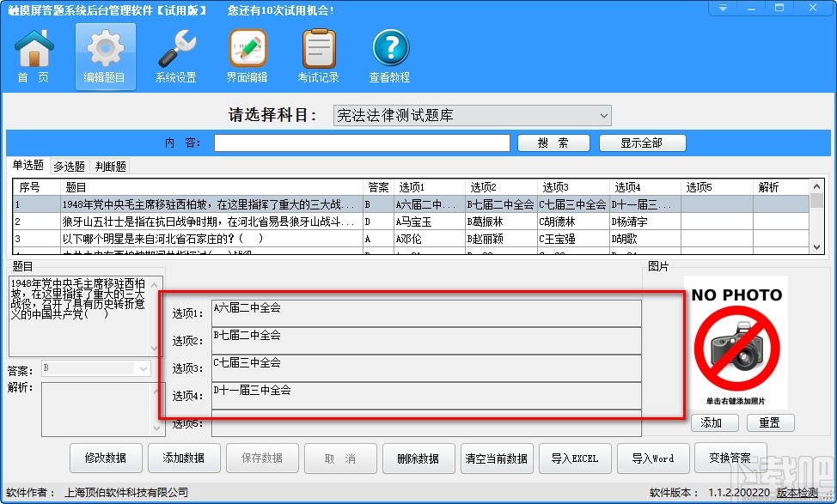Click 添加 to add a photo
837x504 pixels.
pyautogui.click(x=715, y=422)
